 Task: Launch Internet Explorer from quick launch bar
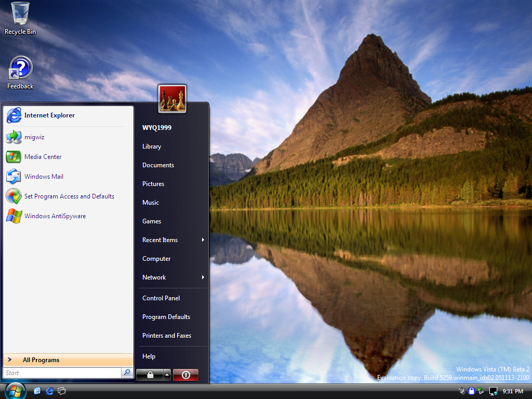point(49,391)
